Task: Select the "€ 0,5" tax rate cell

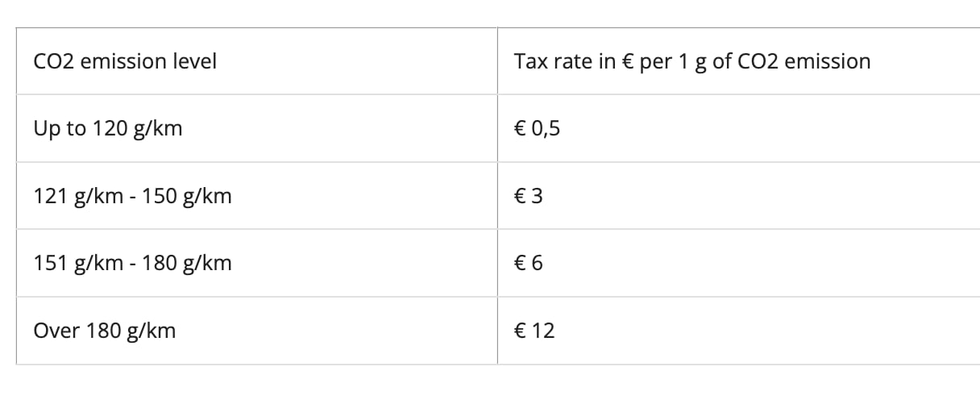Action: point(537,128)
